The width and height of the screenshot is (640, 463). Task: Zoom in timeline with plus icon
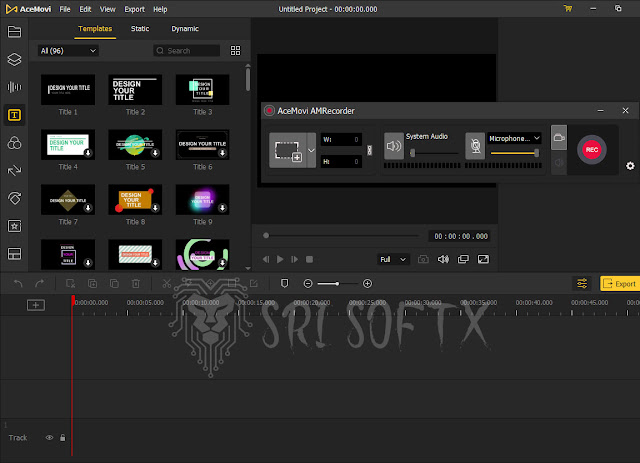[367, 283]
